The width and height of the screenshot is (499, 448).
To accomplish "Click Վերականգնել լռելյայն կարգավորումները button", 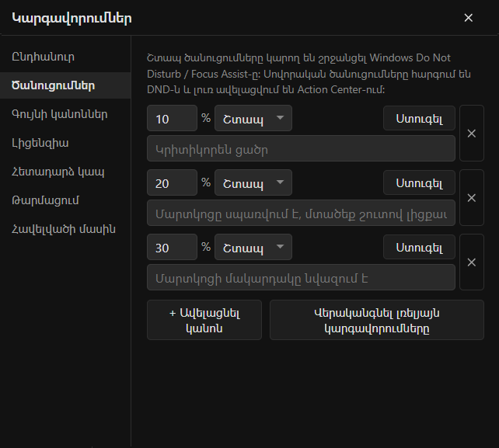I will coord(377,320).
